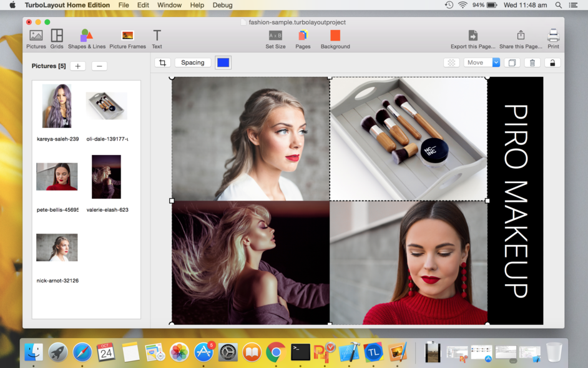Click the fashion-sample.turbolayoutproject window title

297,22
